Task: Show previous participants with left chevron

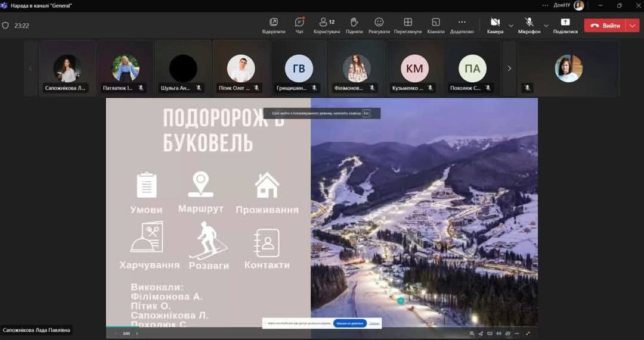Action: pyautogui.click(x=30, y=68)
